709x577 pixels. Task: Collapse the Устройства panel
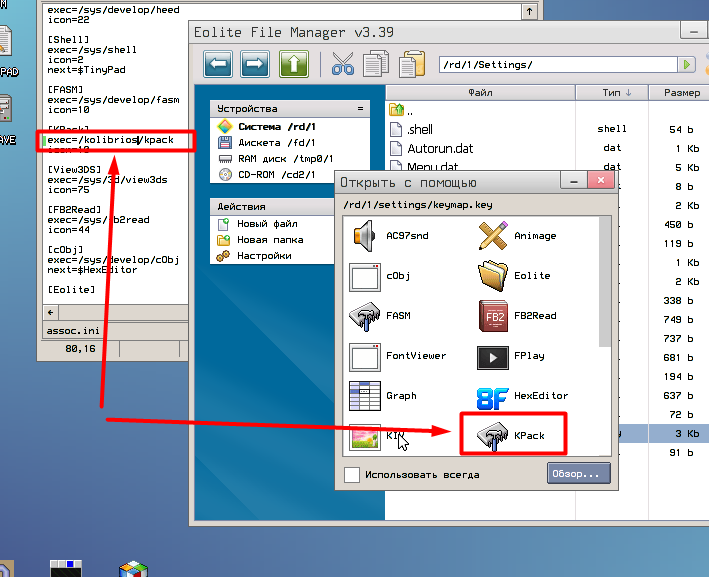click(360, 109)
